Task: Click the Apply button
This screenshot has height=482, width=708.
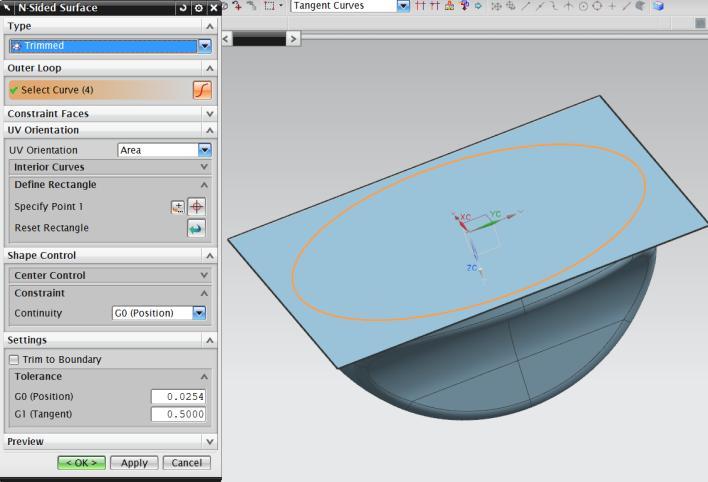Action: coord(134,463)
